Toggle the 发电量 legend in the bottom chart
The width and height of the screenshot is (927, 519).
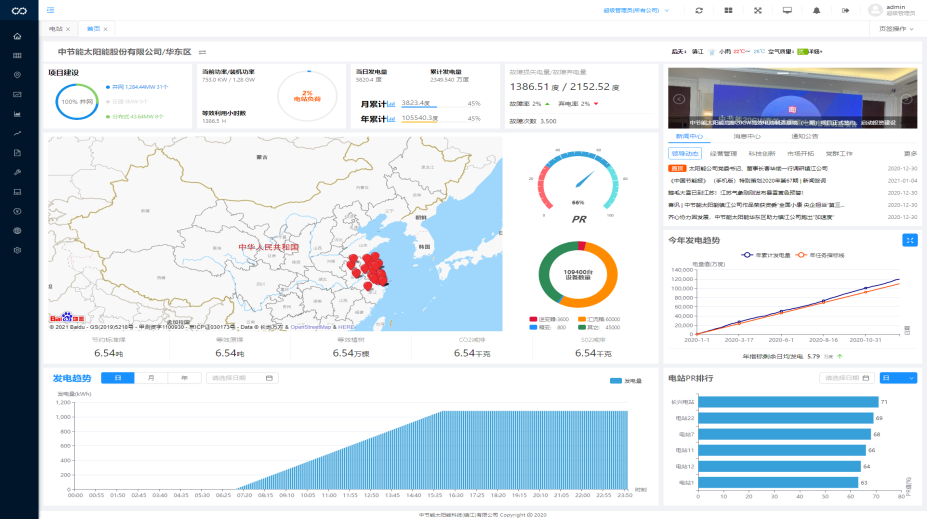click(x=625, y=381)
